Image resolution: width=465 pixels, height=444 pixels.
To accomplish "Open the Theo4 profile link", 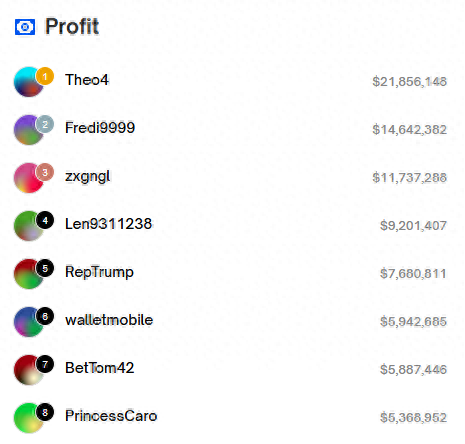I will coord(87,80).
